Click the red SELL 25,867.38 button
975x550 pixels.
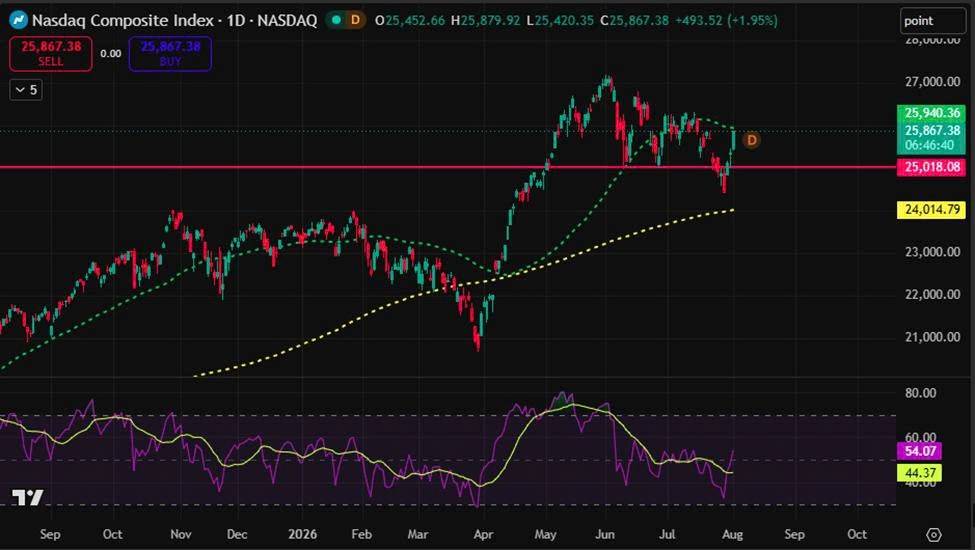point(51,53)
